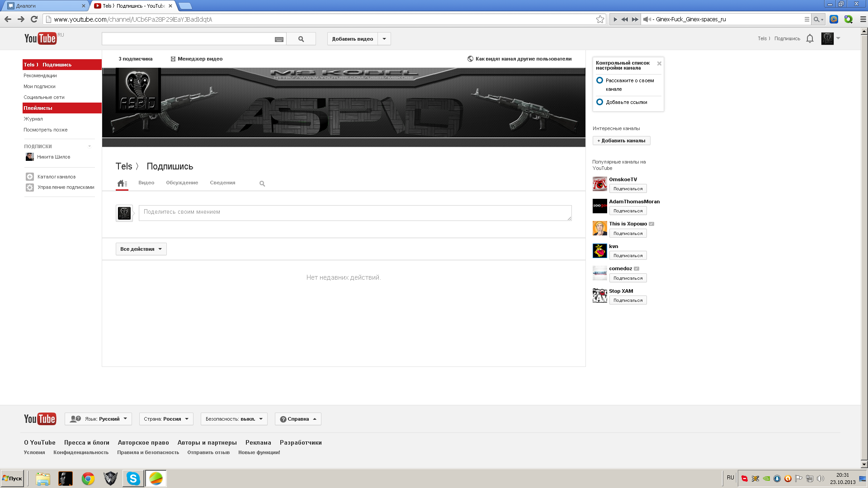868x488 pixels.
Task: Open Мои подписки in the sidebar
Action: (x=39, y=86)
